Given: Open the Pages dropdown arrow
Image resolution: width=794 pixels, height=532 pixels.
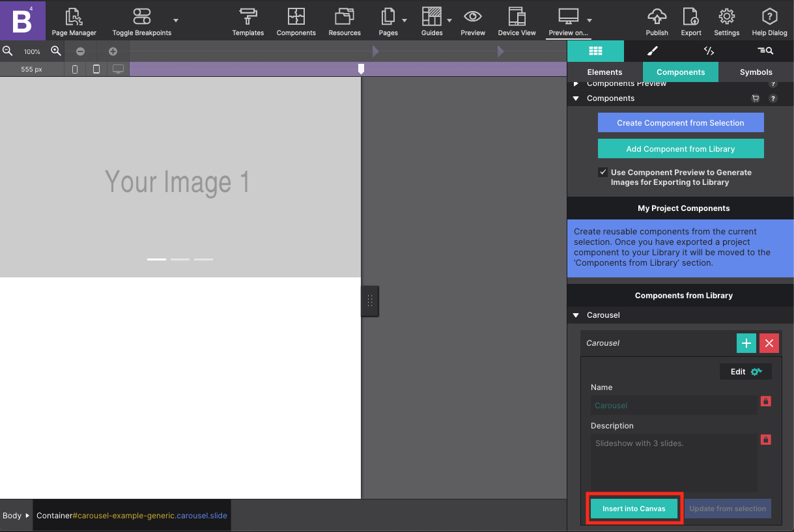Looking at the screenshot, I should click(x=404, y=20).
